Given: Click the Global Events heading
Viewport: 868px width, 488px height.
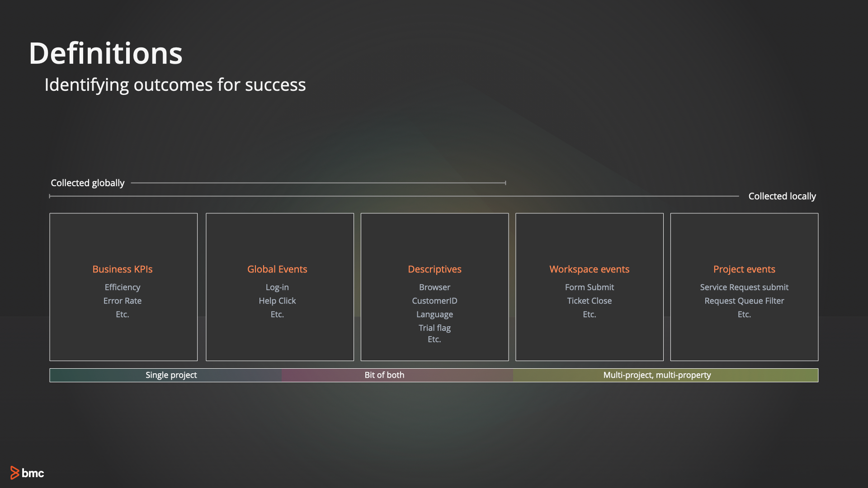Looking at the screenshot, I should click(x=277, y=269).
